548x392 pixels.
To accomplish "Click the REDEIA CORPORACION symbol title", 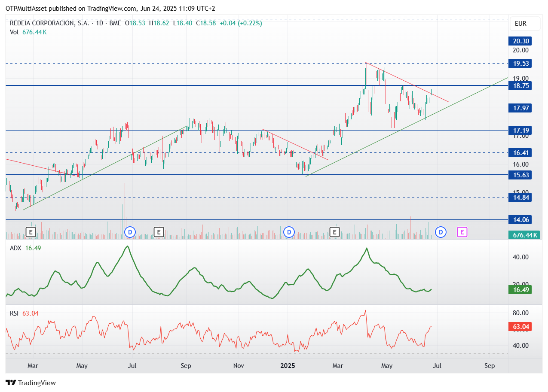I will 49,23.
